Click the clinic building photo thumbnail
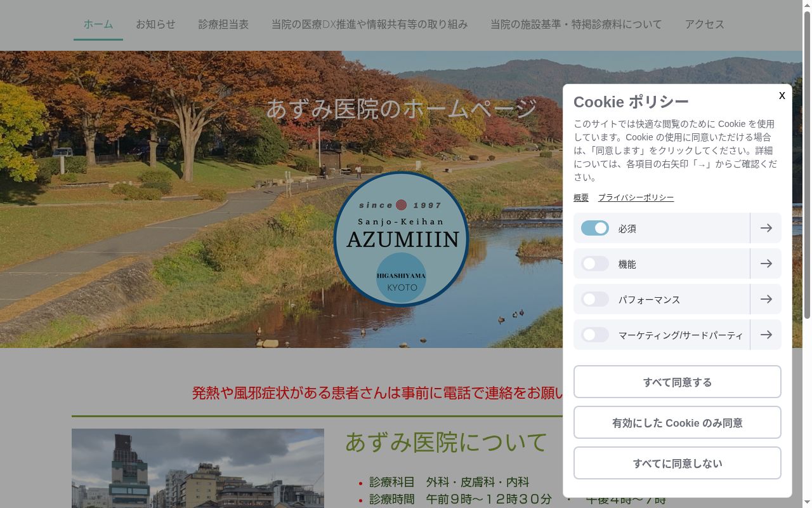The width and height of the screenshot is (812, 508). [x=198, y=468]
